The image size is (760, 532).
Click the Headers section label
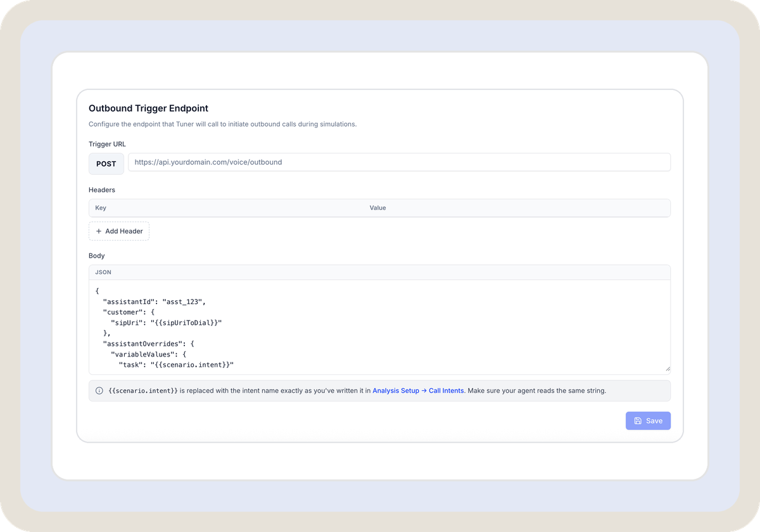[102, 189]
